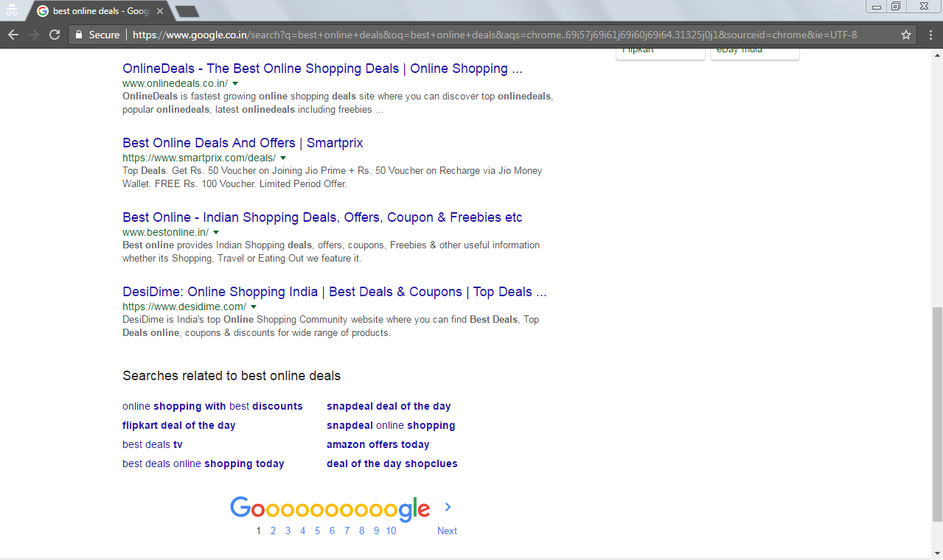Click related search 'snapdeal online shopping'

391,425
